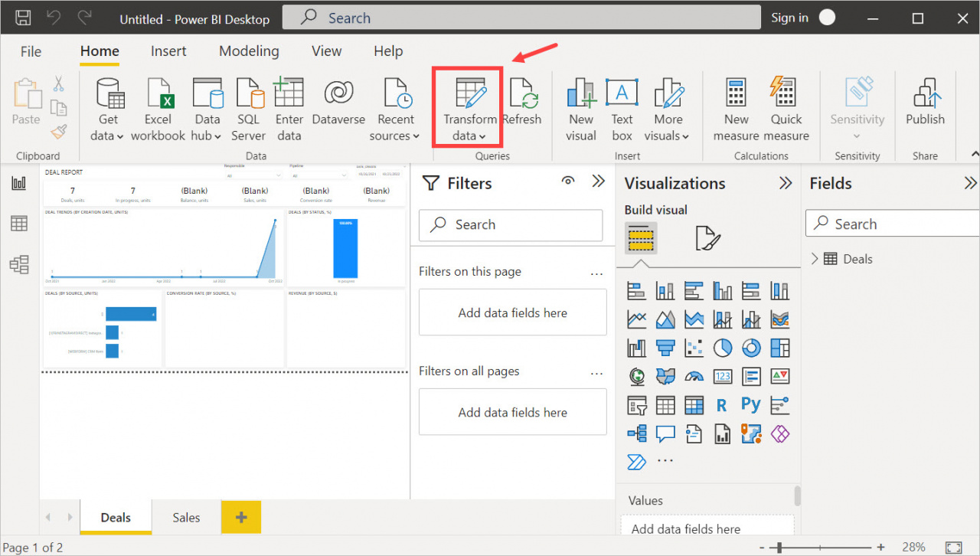The width and height of the screenshot is (980, 556).
Task: Add a New visual
Action: 581,109
